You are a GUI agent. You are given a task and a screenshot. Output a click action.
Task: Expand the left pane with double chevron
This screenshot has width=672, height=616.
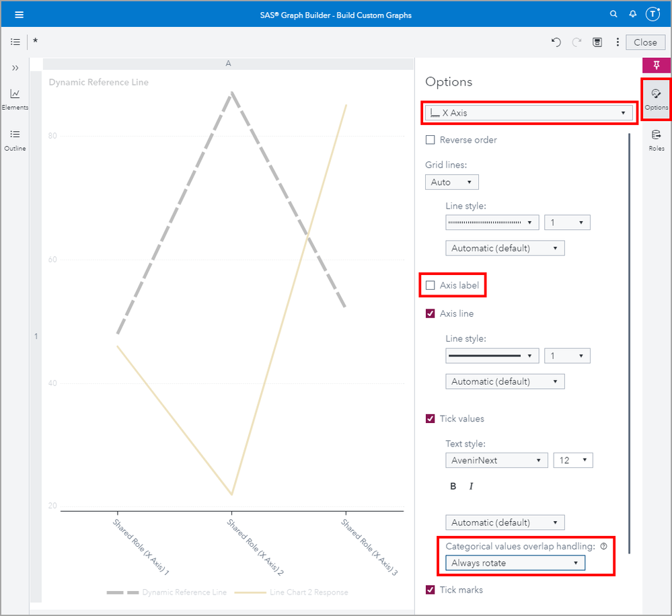tap(15, 68)
